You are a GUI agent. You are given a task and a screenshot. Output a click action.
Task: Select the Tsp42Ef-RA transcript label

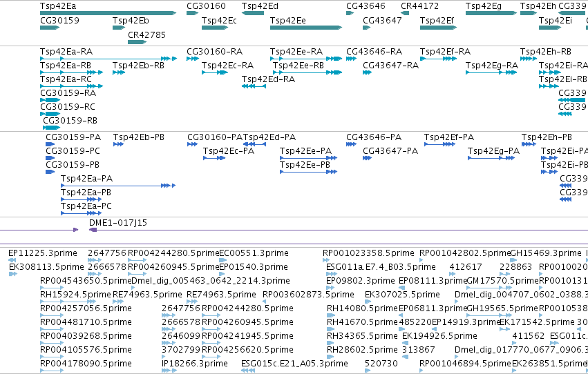tap(445, 52)
